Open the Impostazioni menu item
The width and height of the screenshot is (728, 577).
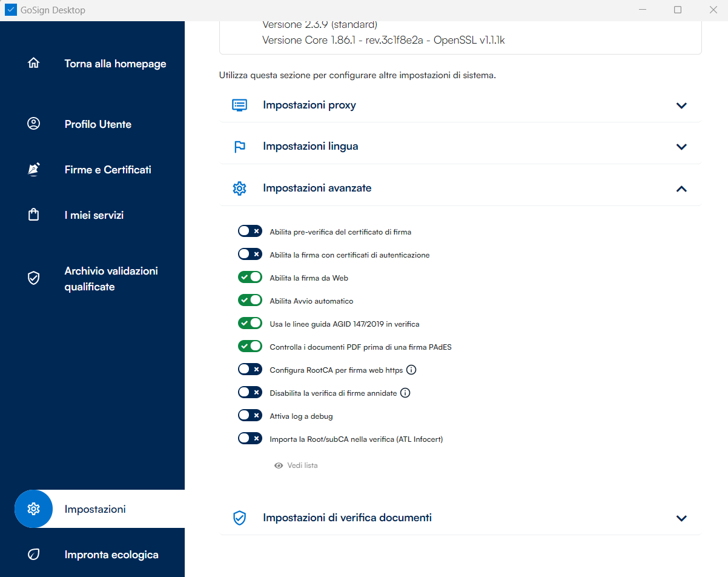coord(95,509)
